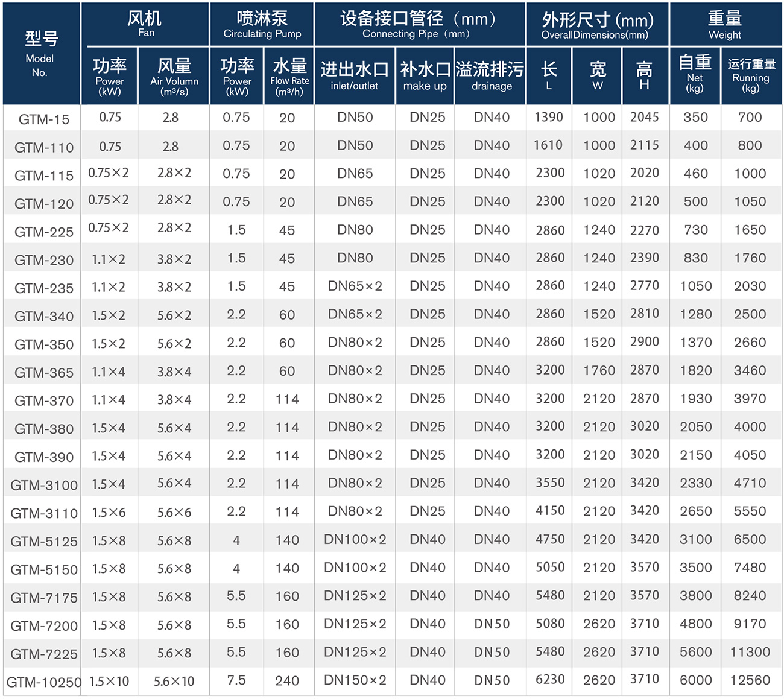784x699 pixels.
Task: Select the GTM-15 model cell
Action: point(44,119)
